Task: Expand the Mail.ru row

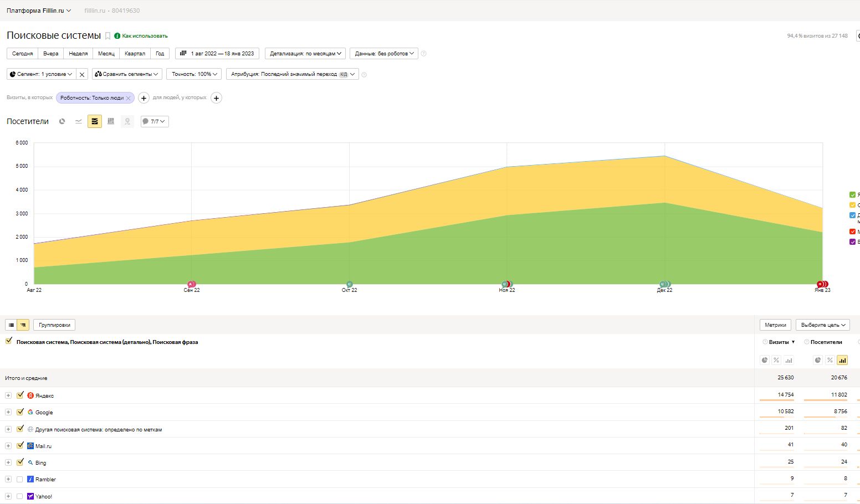Action: click(x=8, y=446)
